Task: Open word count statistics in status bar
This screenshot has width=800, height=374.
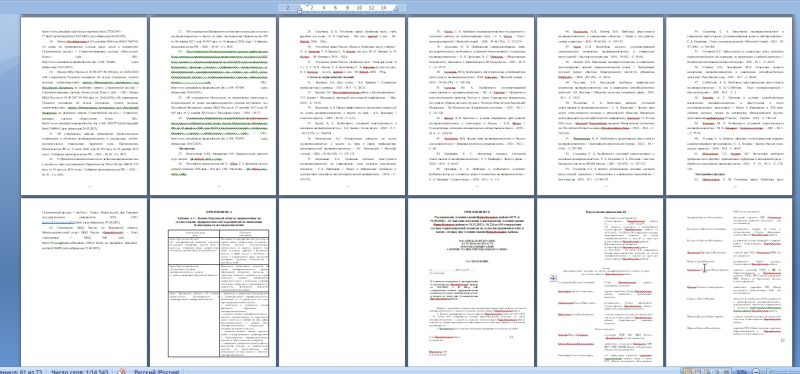Action: tap(82, 371)
